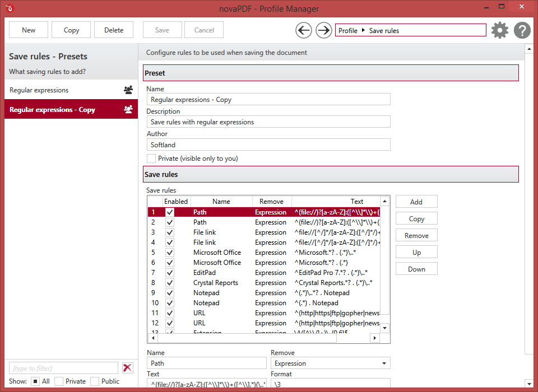Copy the selected save rule

[416, 218]
